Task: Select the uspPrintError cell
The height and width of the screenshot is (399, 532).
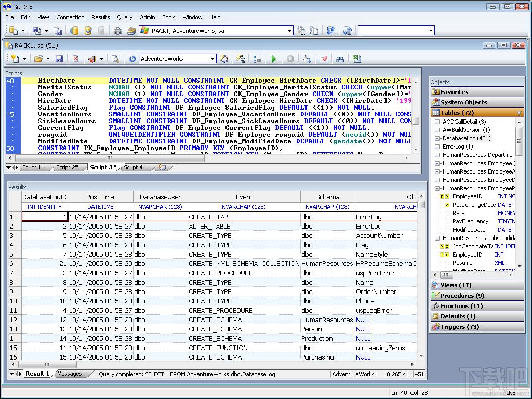Action: 386,273
